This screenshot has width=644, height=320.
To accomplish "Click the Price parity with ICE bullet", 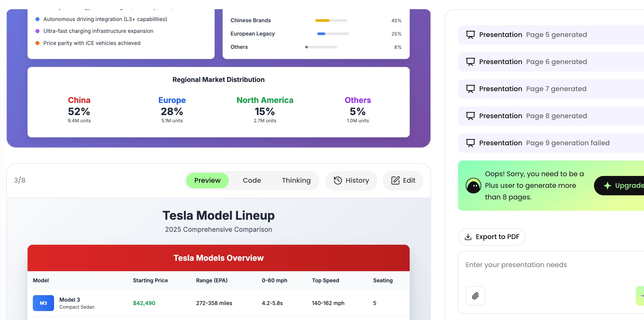I will pos(92,43).
